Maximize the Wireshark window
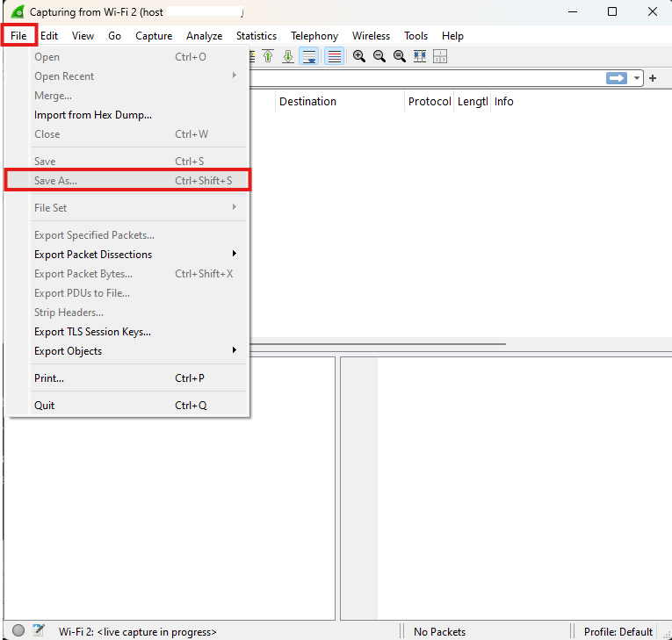The image size is (672, 640). (612, 11)
